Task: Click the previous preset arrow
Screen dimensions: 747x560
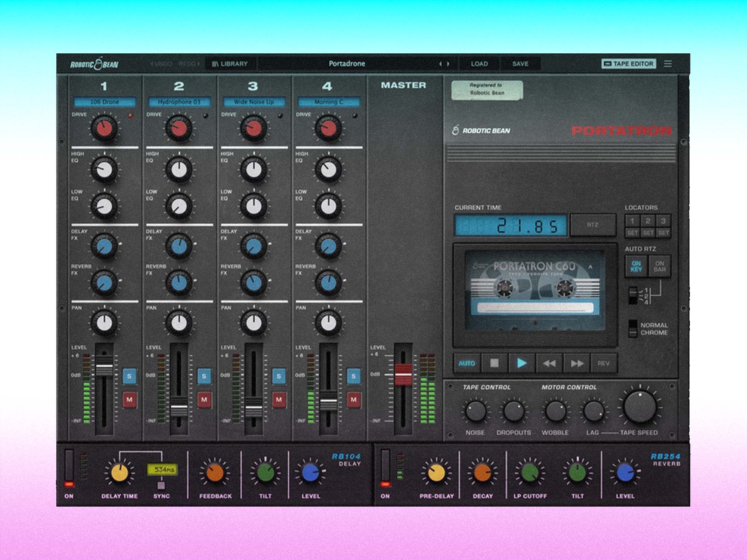Action: tap(441, 64)
